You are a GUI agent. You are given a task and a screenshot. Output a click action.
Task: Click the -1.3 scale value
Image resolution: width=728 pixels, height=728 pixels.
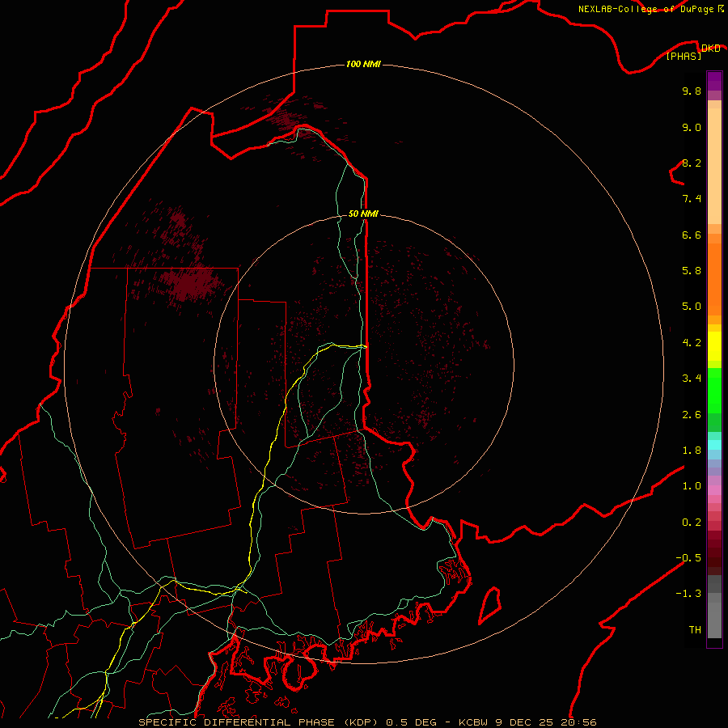[x=688, y=594]
